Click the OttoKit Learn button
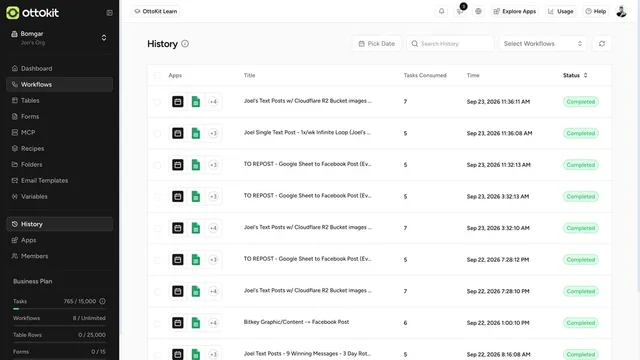Screen dimensions: 640x360 pyautogui.click(x=156, y=11)
